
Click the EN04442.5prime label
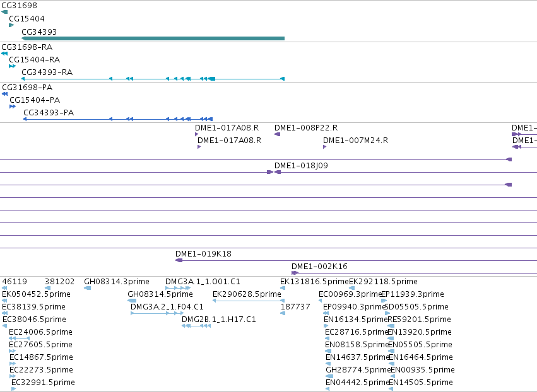pos(358,383)
